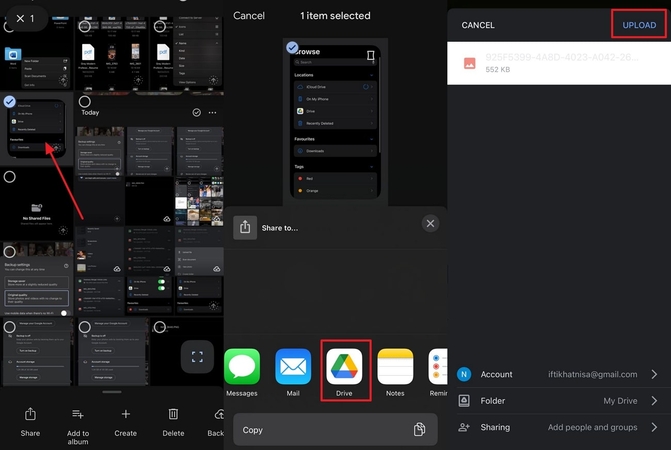This screenshot has width=671, height=450.
Task: Tap the 'Add to album' label
Action: (x=78, y=438)
